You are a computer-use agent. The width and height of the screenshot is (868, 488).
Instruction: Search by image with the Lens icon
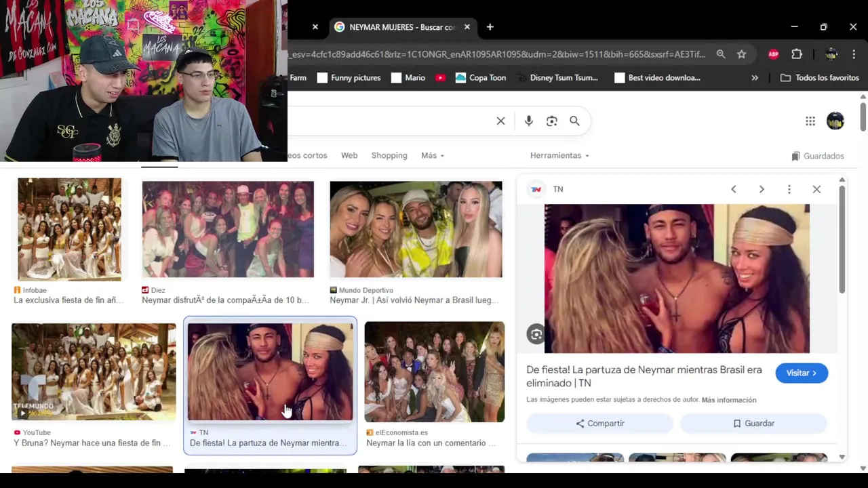click(552, 121)
